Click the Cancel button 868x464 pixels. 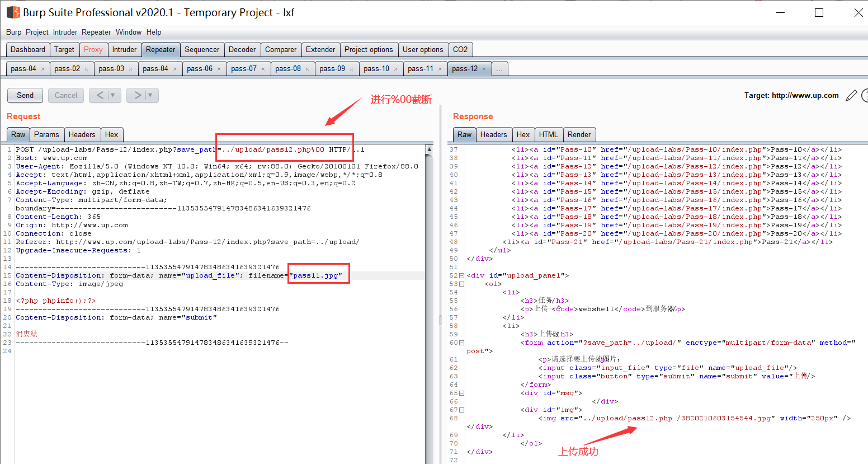pos(66,95)
